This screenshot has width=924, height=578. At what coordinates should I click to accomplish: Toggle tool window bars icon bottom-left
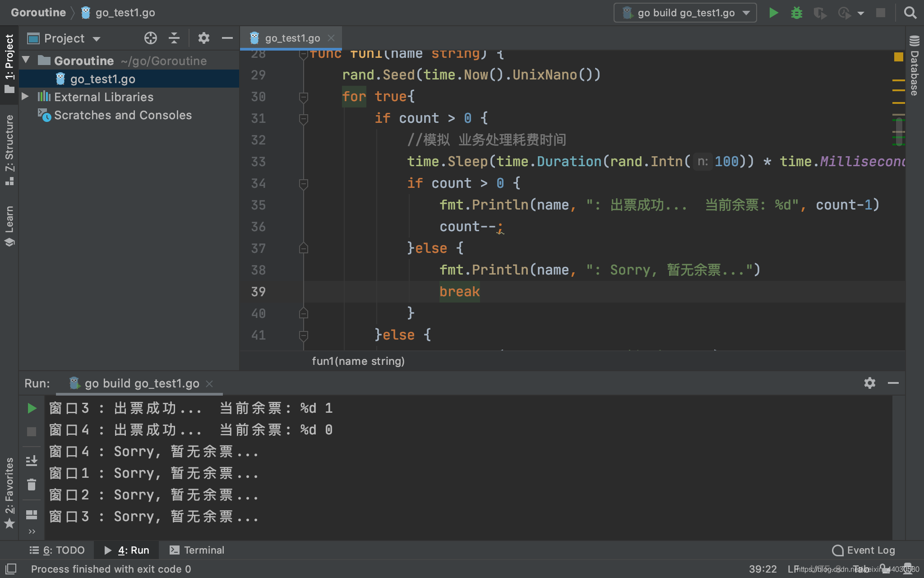[x=11, y=569]
